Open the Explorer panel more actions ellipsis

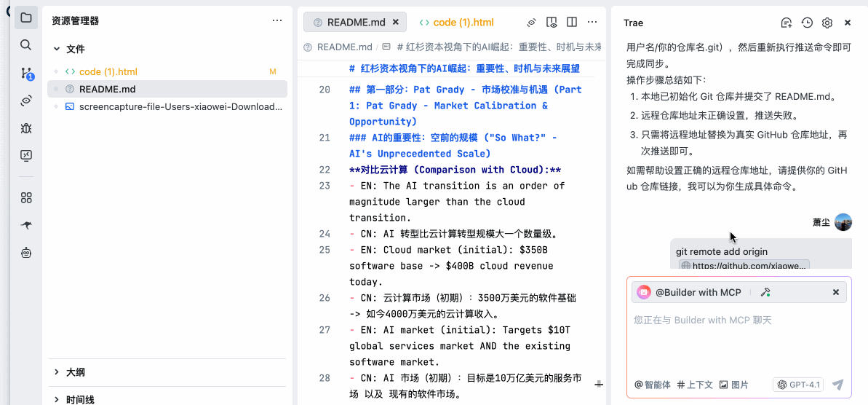(x=276, y=21)
